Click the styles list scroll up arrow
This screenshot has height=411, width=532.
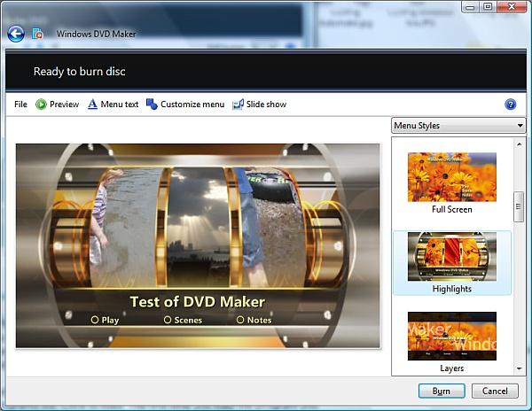tap(519, 144)
